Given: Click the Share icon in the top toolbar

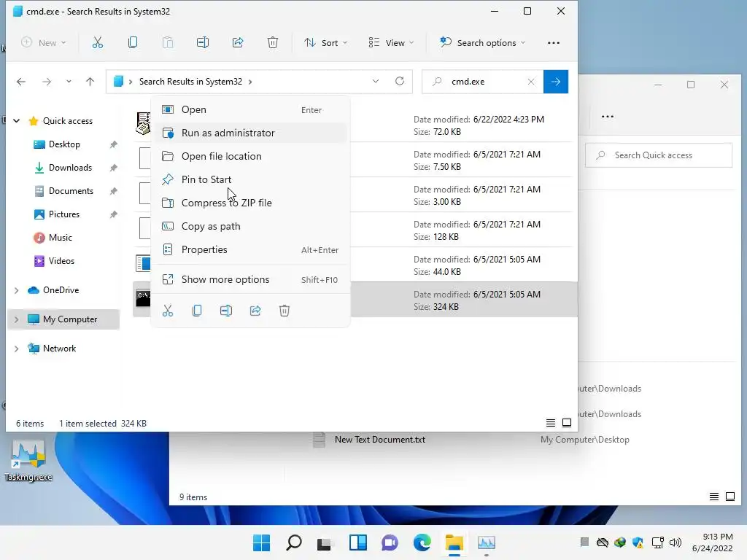Looking at the screenshot, I should pos(238,43).
